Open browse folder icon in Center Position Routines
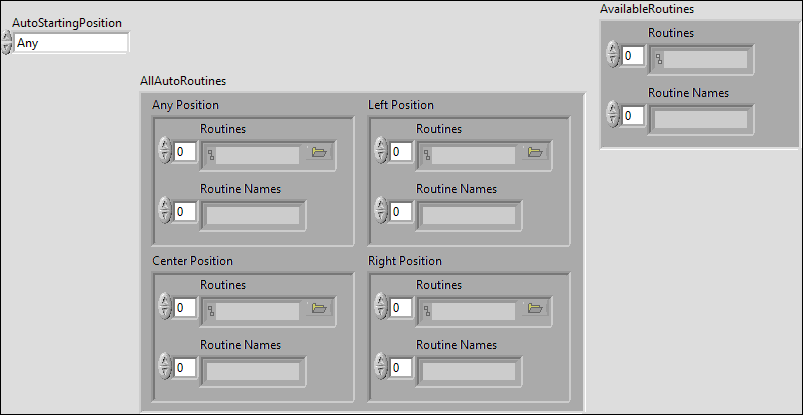 coord(319,308)
